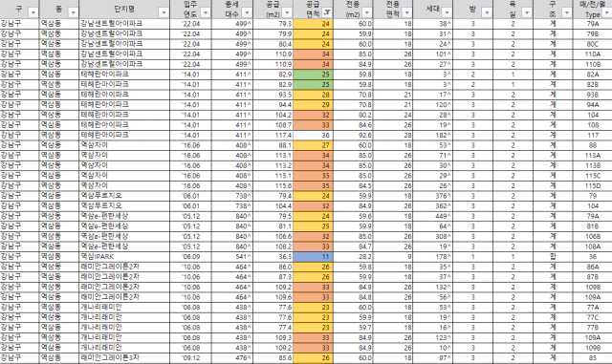Click Type cell 81B
The height and width of the screenshot is (364, 612).
pos(593,226)
